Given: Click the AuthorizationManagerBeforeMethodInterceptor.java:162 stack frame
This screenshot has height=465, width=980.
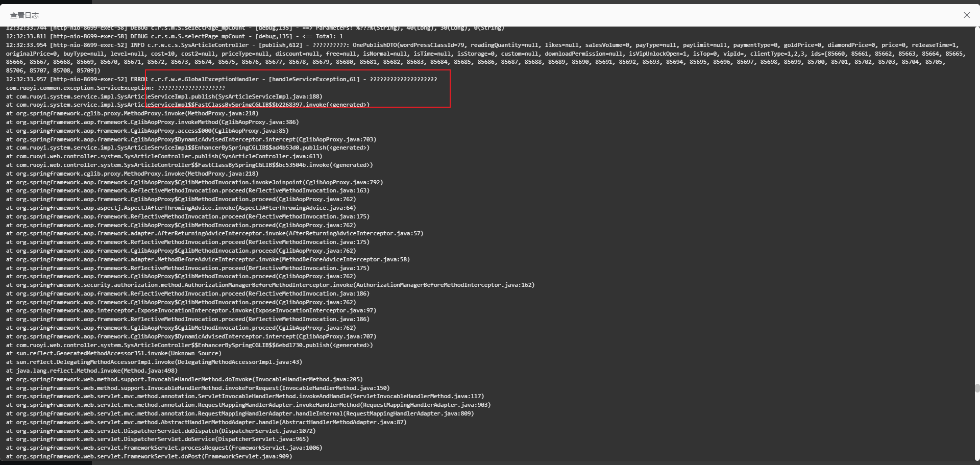Looking at the screenshot, I should pos(271,285).
